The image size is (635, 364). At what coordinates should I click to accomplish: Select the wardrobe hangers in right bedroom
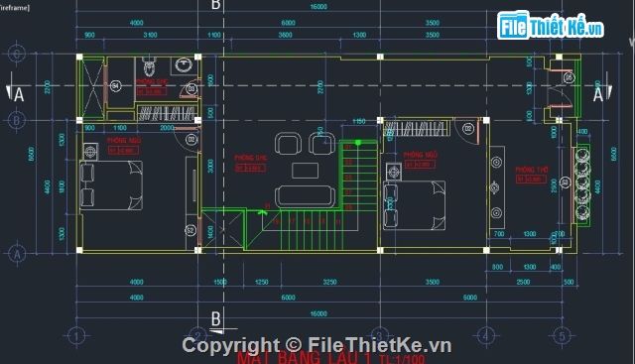[x=417, y=129]
